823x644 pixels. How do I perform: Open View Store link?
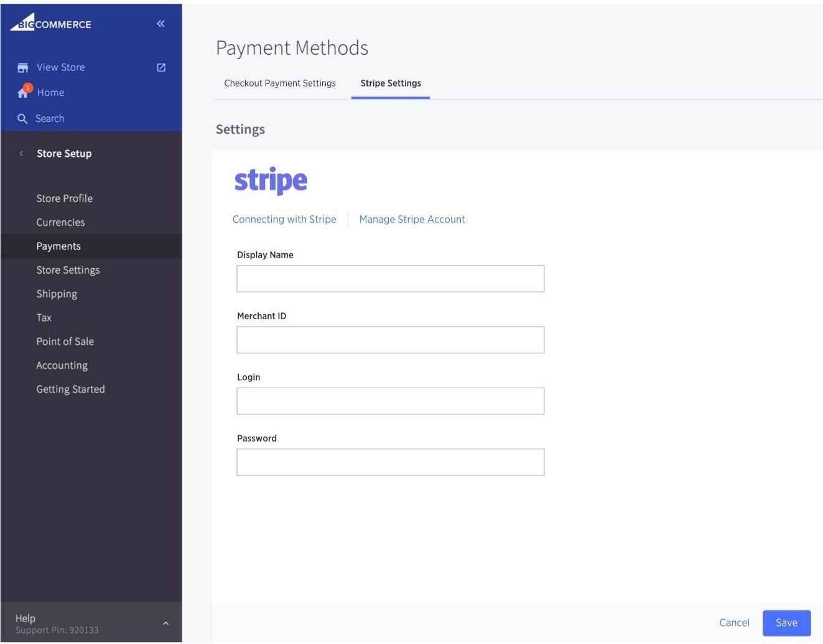[x=60, y=67]
